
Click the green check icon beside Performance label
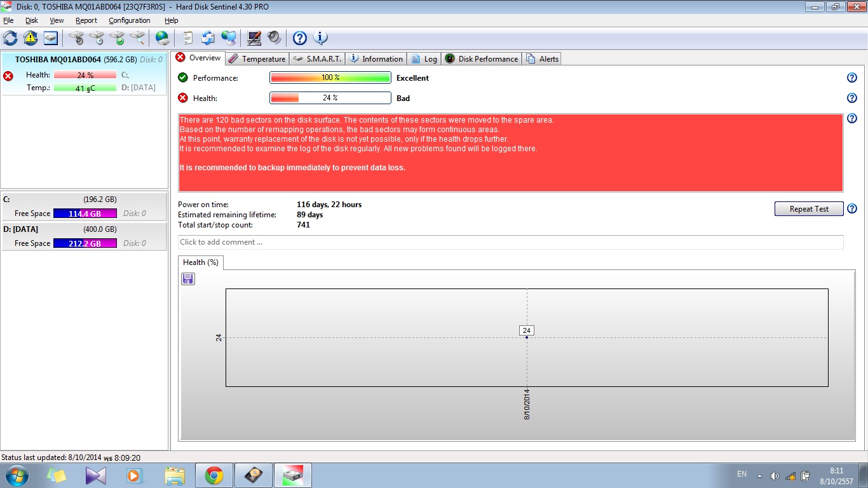tap(183, 78)
